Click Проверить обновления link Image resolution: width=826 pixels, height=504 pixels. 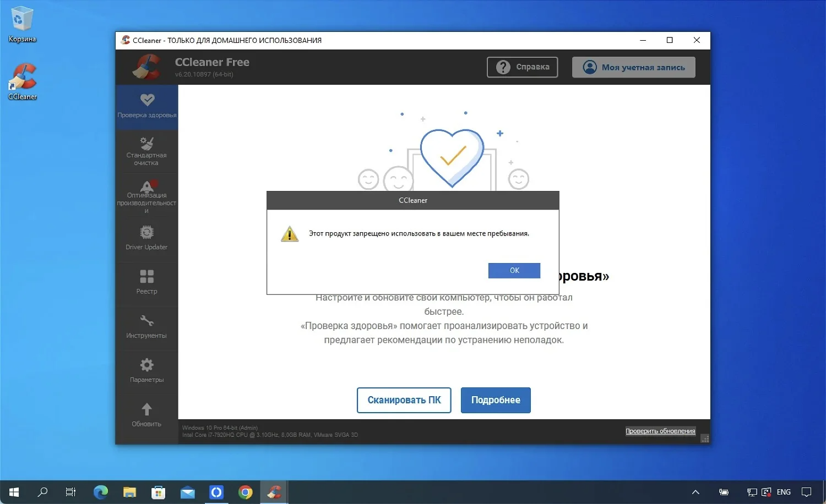[660, 431]
